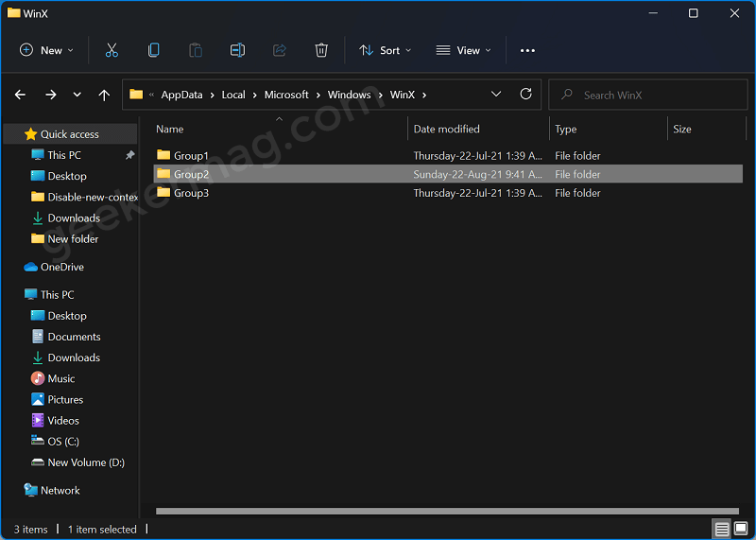Open the See more three-dots menu
This screenshot has width=756, height=540.
click(527, 51)
